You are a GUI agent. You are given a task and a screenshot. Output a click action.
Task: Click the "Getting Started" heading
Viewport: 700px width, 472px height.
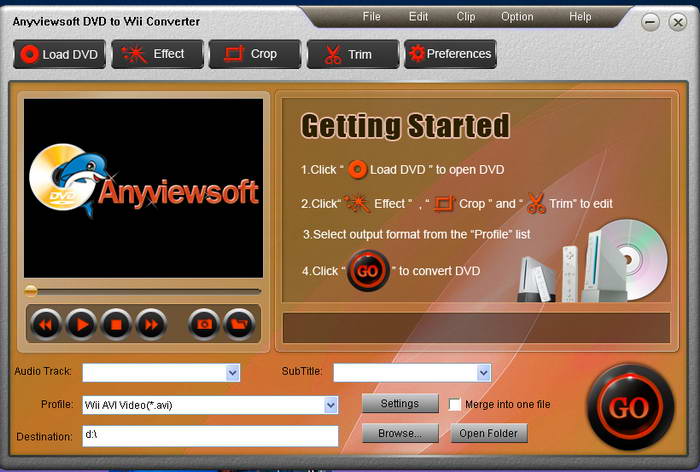click(405, 126)
